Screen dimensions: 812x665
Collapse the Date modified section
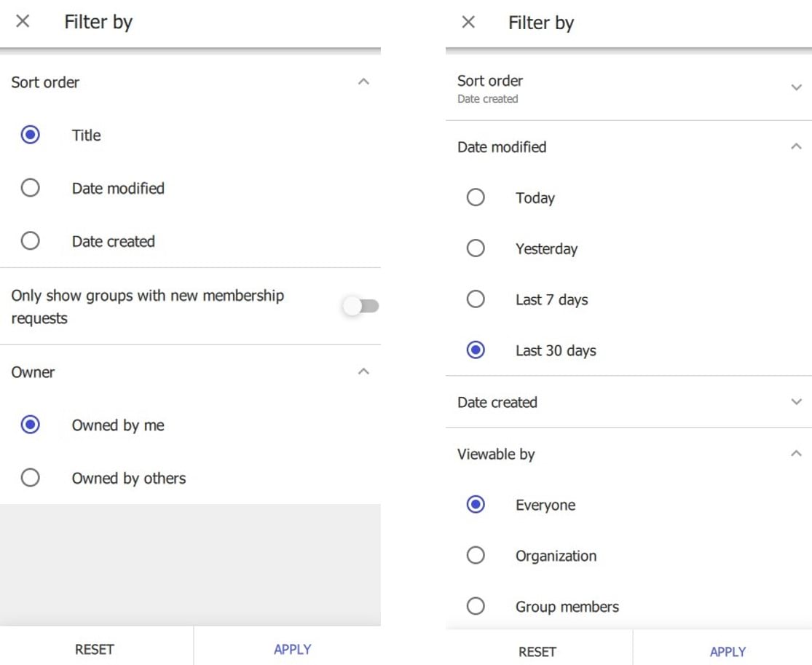[796, 146]
